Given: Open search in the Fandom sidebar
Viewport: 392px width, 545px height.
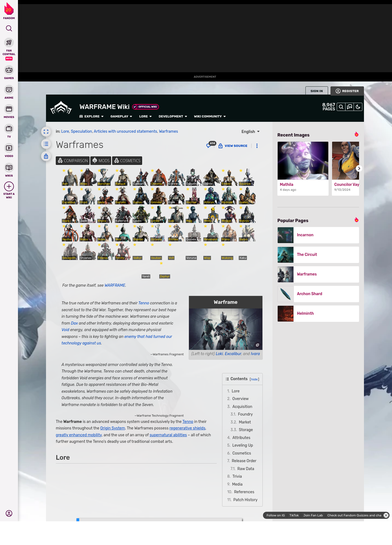Looking at the screenshot, I should click(9, 28).
